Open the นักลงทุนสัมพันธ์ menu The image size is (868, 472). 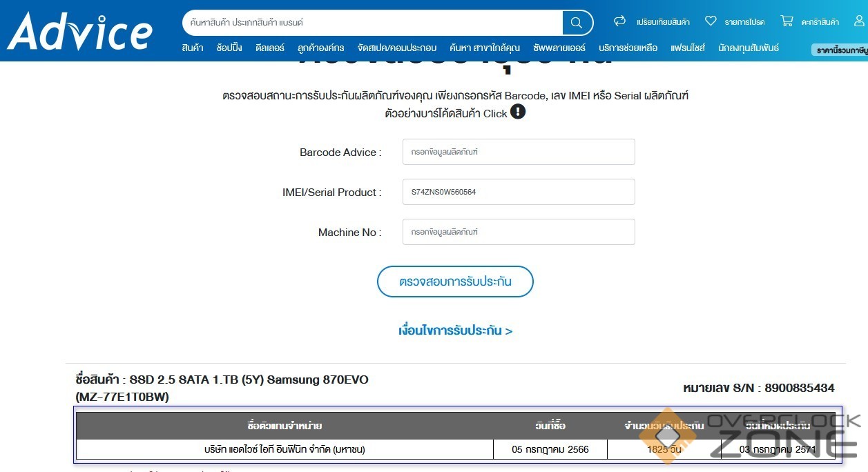click(749, 48)
